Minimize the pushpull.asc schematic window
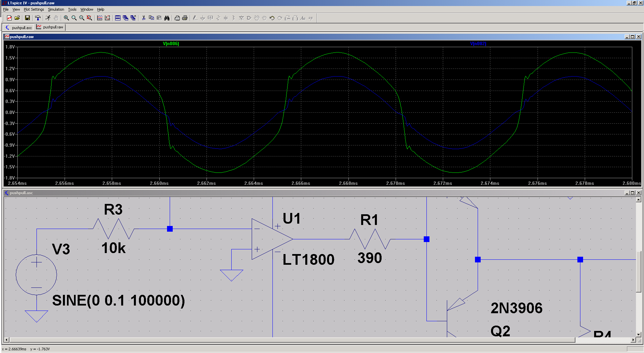This screenshot has width=644, height=353. [627, 193]
